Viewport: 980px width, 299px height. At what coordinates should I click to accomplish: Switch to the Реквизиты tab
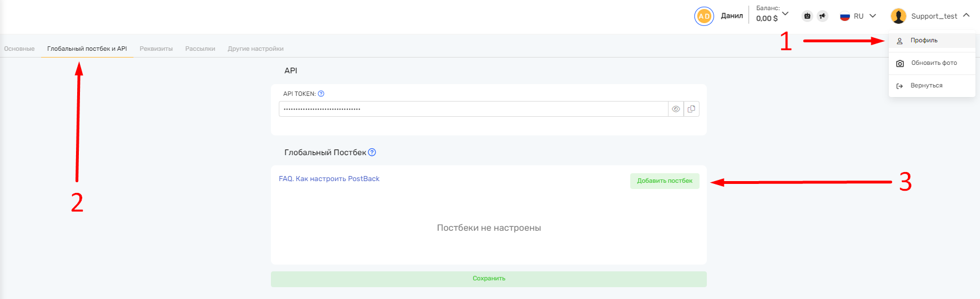point(156,49)
